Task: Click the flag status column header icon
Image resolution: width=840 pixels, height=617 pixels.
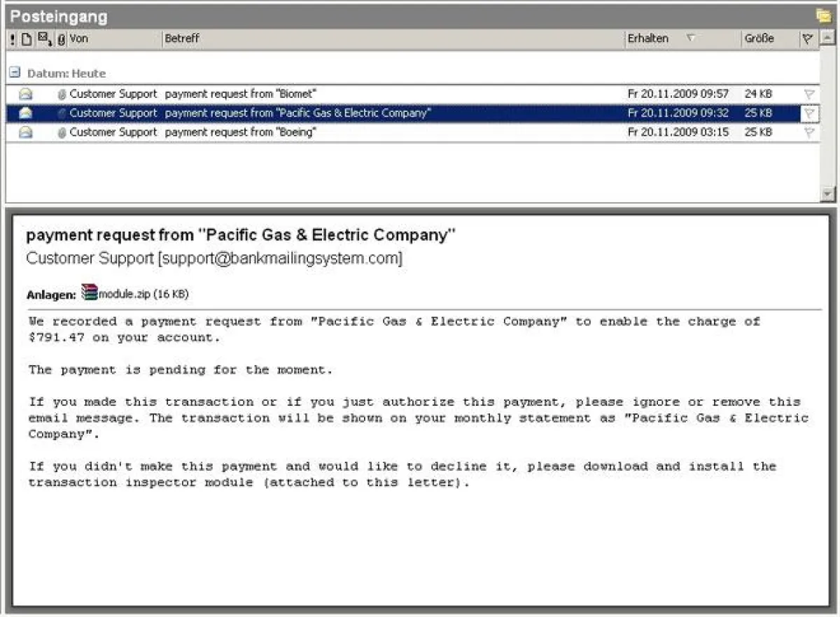Action: point(806,39)
